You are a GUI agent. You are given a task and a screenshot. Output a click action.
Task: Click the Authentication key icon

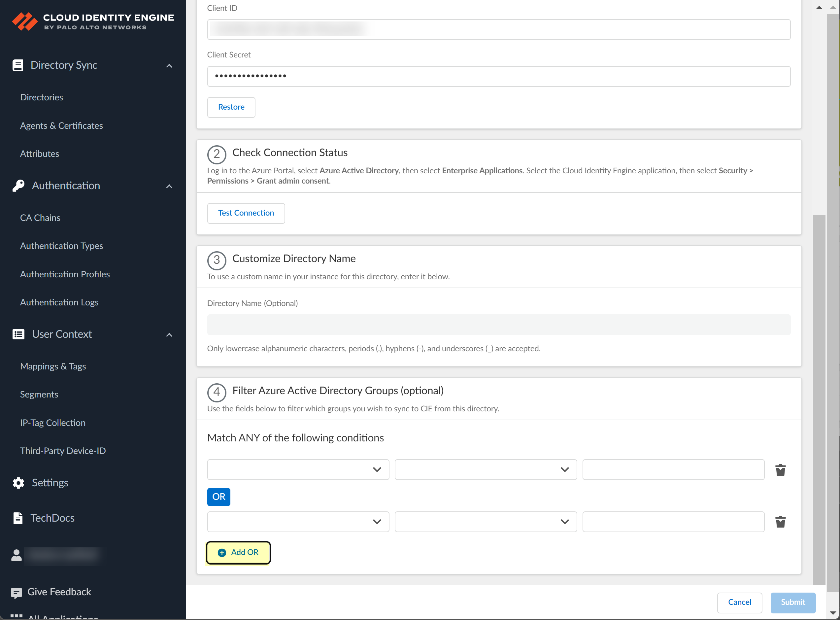(x=18, y=186)
